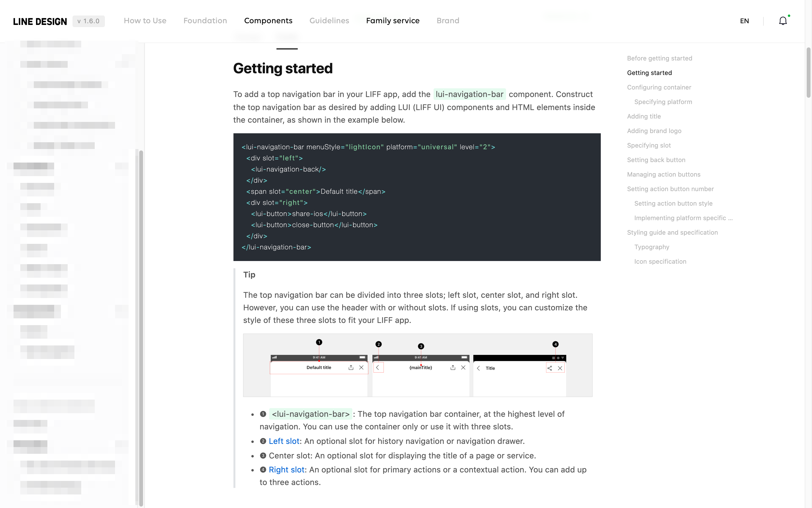
Task: Open the Brand menu
Action: pos(448,21)
